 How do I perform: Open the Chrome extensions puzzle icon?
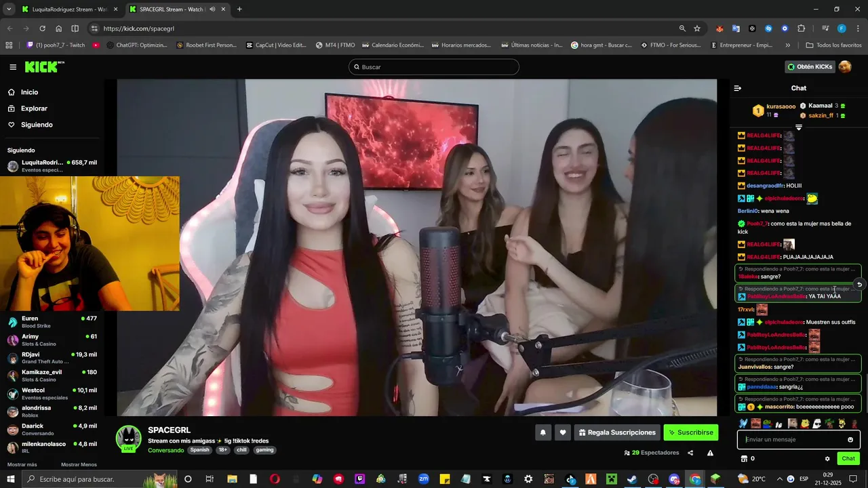tap(802, 28)
